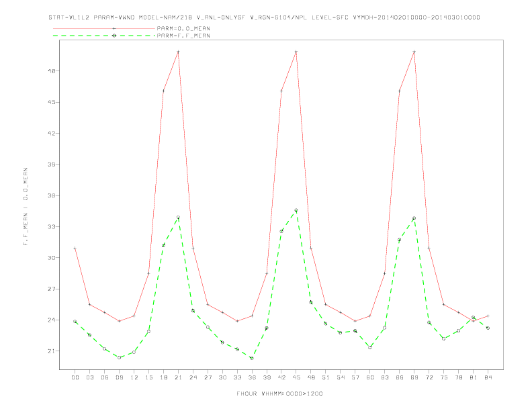Select green line peak marker at hour 45
The image size is (532, 411).
(x=296, y=210)
